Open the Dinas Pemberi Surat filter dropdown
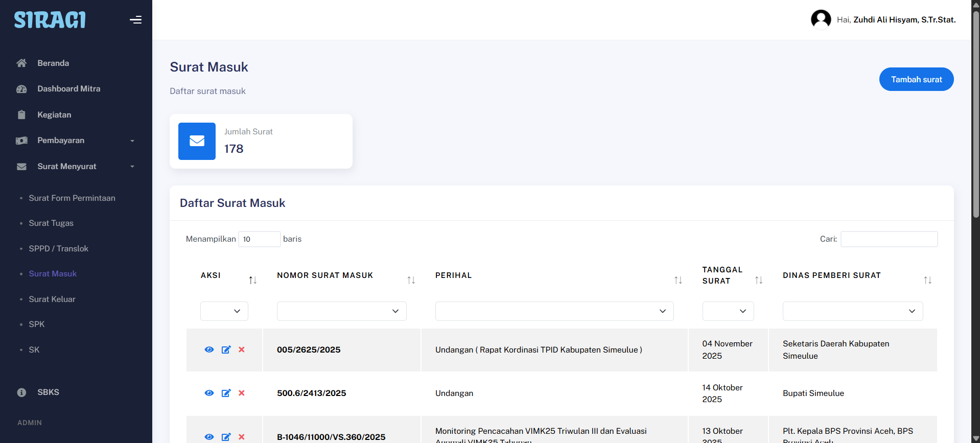 [x=852, y=311]
